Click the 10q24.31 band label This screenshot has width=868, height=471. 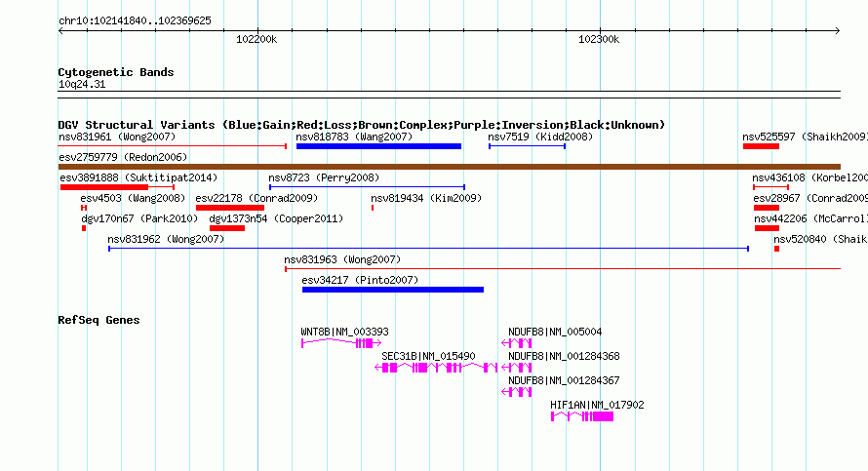[x=82, y=84]
